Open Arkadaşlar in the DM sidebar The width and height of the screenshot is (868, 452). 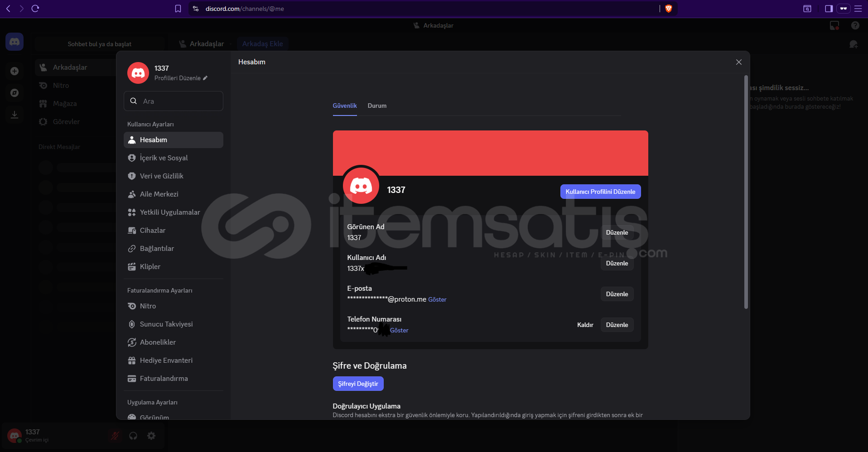(75, 67)
